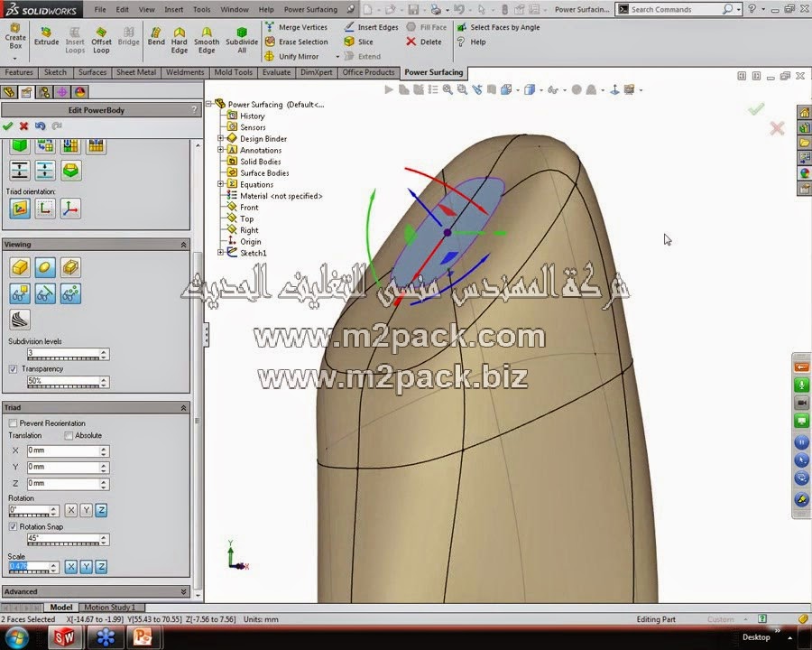Adjust the Transparency percentage slider

pyautogui.click(x=63, y=386)
